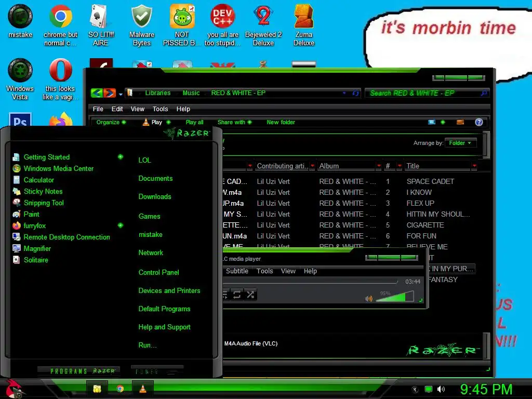Open Chrome from the taskbar
This screenshot has width=532, height=399.
coord(120,389)
